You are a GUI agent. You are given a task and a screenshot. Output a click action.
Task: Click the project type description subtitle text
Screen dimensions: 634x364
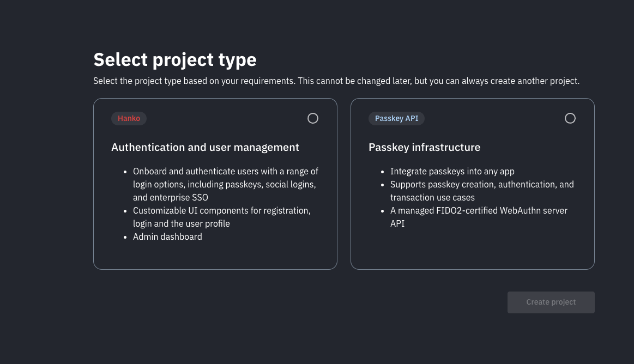(x=336, y=81)
